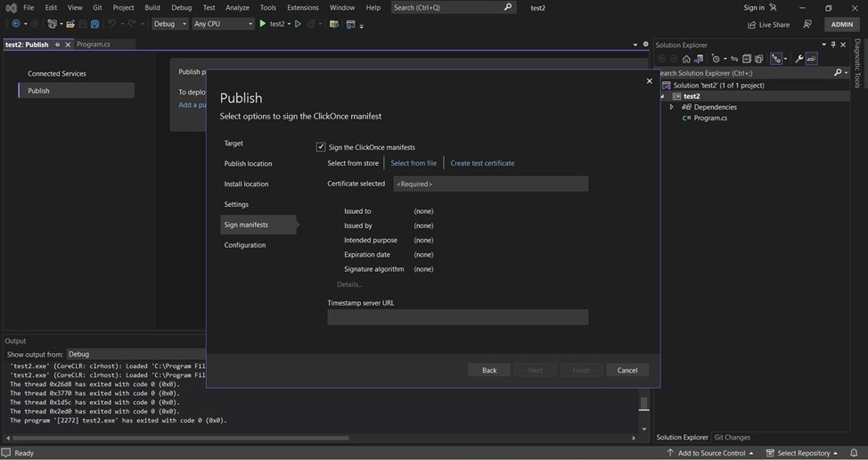This screenshot has width=868, height=460.
Task: Click the Properties wrench icon in Solution Explorer
Action: pyautogui.click(x=798, y=59)
